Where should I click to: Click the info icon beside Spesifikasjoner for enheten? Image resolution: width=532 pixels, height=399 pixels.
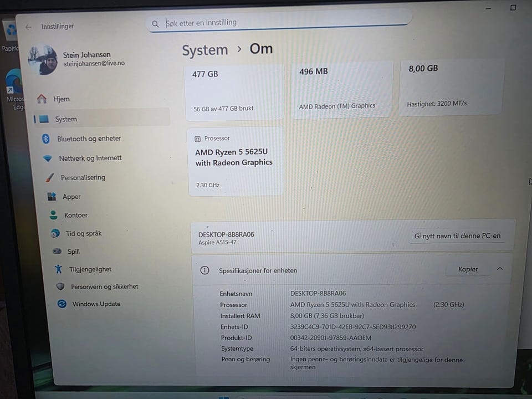point(204,270)
